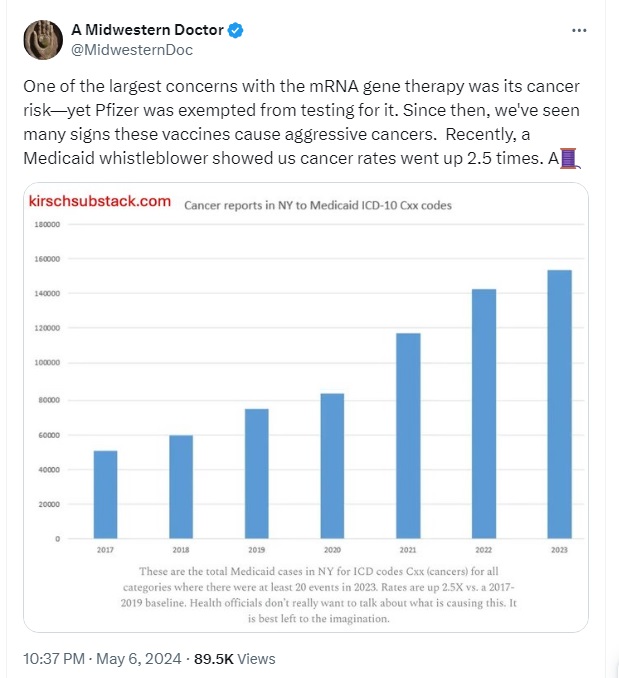Screen dimensions: 619x678
Task: View the 89.5K Views count
Action: point(234,659)
